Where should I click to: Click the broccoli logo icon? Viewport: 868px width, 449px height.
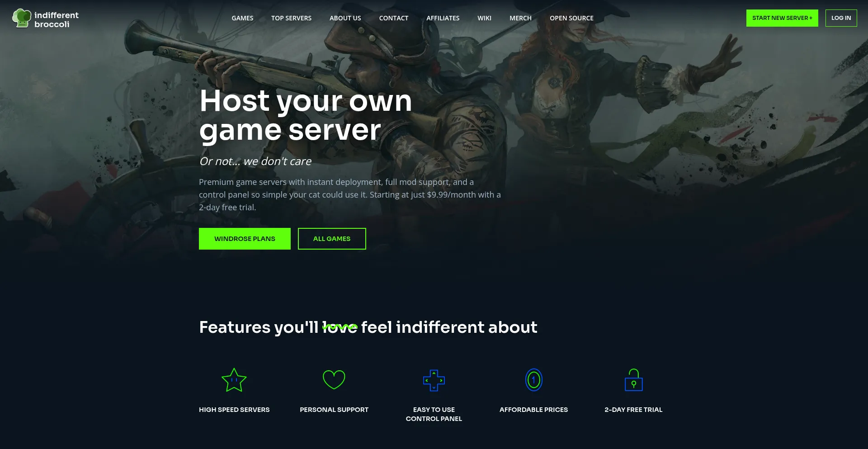coord(21,18)
